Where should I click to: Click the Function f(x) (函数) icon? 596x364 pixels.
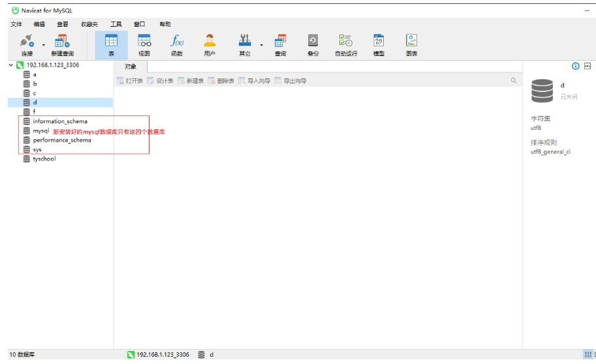coord(177,44)
